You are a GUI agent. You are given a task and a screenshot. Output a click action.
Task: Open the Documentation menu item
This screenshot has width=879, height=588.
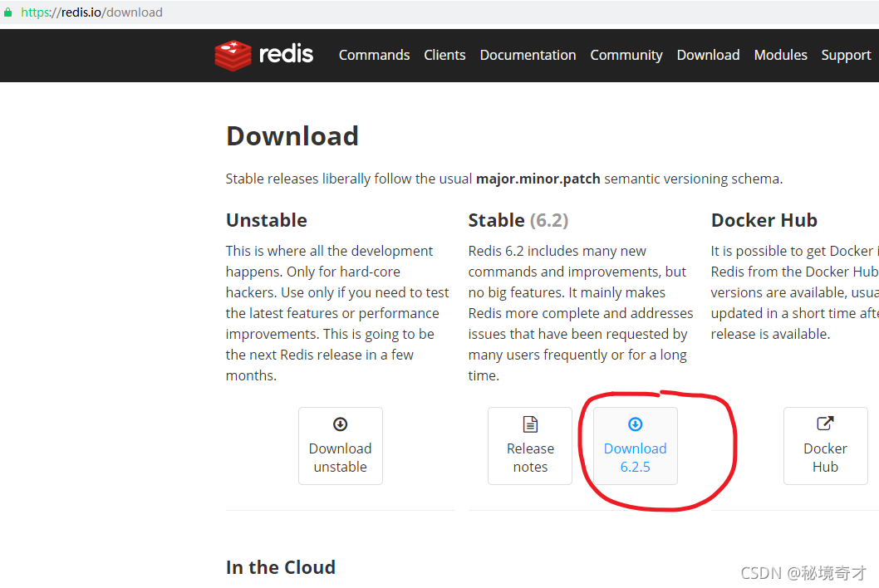pos(528,55)
